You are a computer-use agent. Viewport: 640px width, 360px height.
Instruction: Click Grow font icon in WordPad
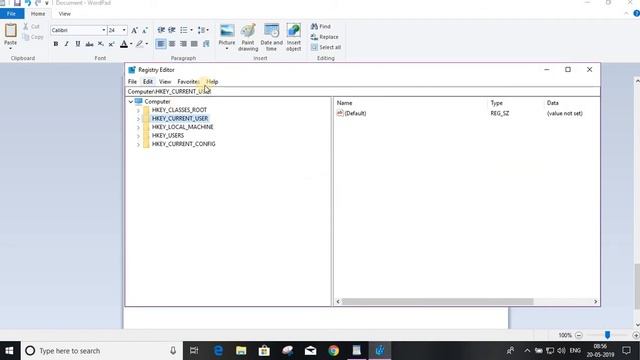pyautogui.click(x=134, y=30)
